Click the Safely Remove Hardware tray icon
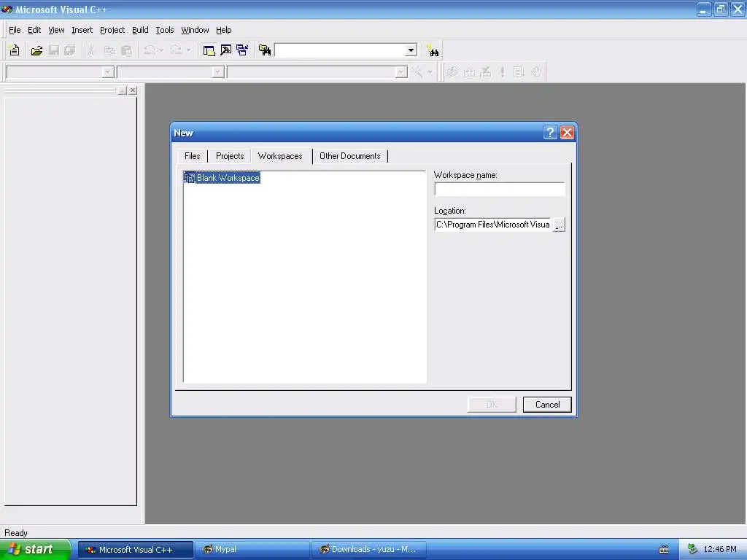This screenshot has width=747, height=560. pyautogui.click(x=693, y=550)
